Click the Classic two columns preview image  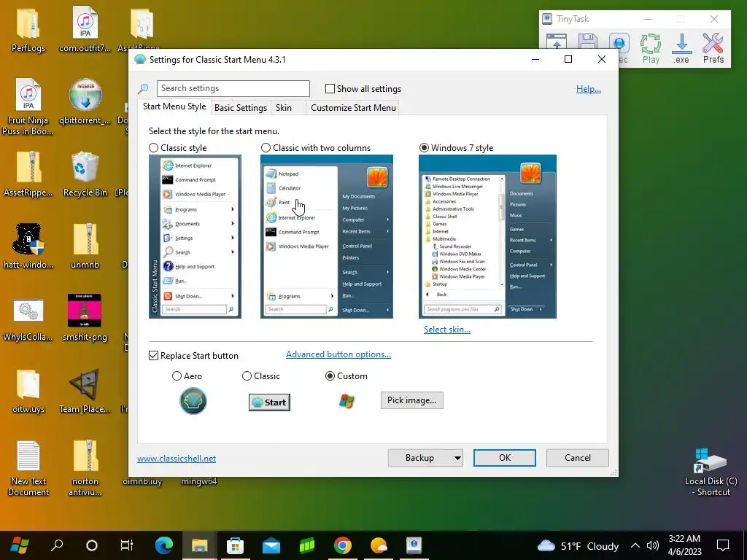click(x=327, y=237)
